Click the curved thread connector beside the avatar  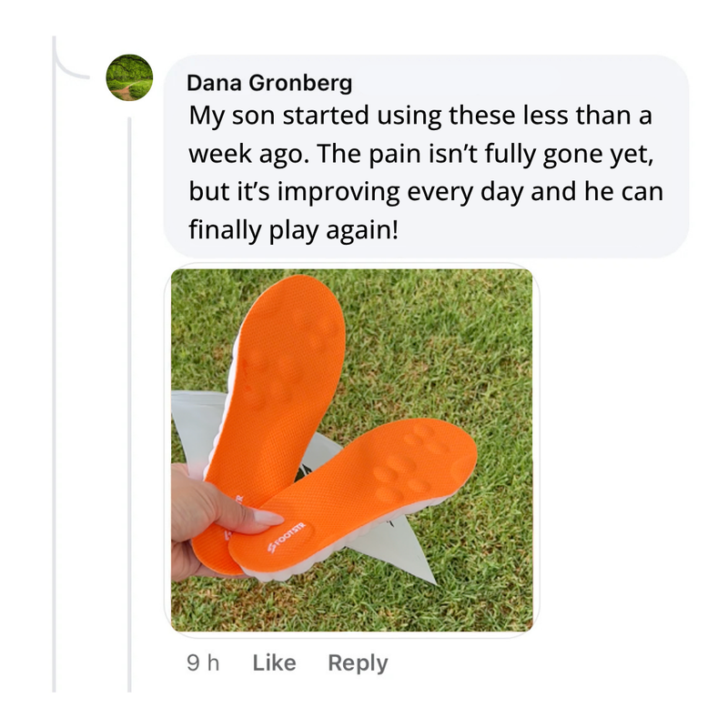(70, 58)
